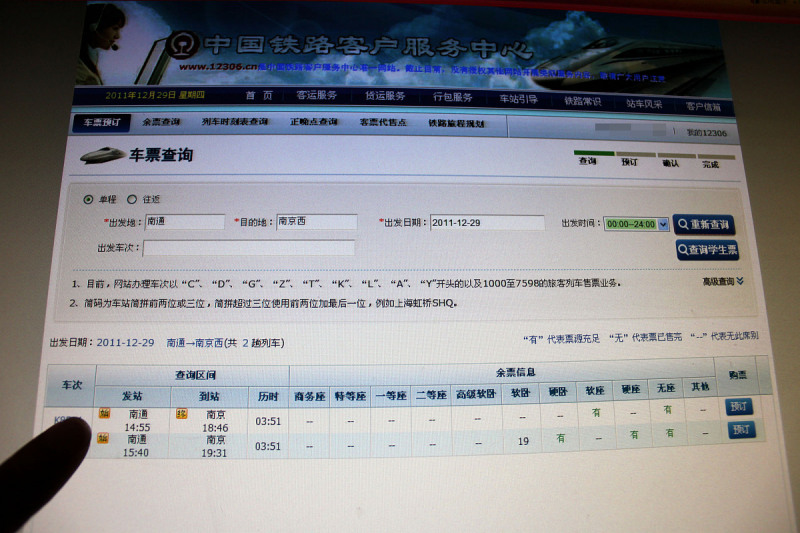800x533 pixels.
Task: Switch to the 车票预订 tab
Action: pos(102,122)
